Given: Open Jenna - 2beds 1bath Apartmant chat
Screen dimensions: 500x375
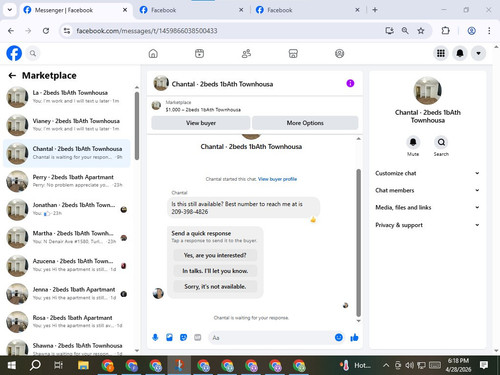Looking at the screenshot, I should [67, 294].
